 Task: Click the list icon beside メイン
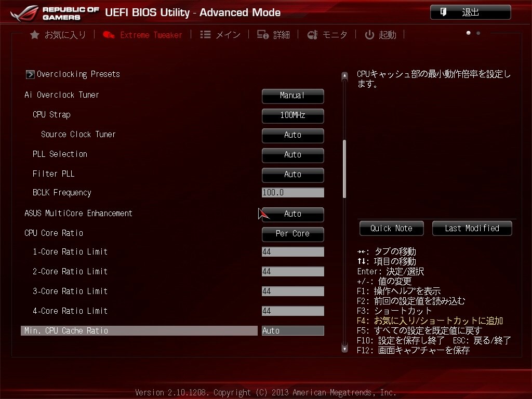click(x=205, y=35)
